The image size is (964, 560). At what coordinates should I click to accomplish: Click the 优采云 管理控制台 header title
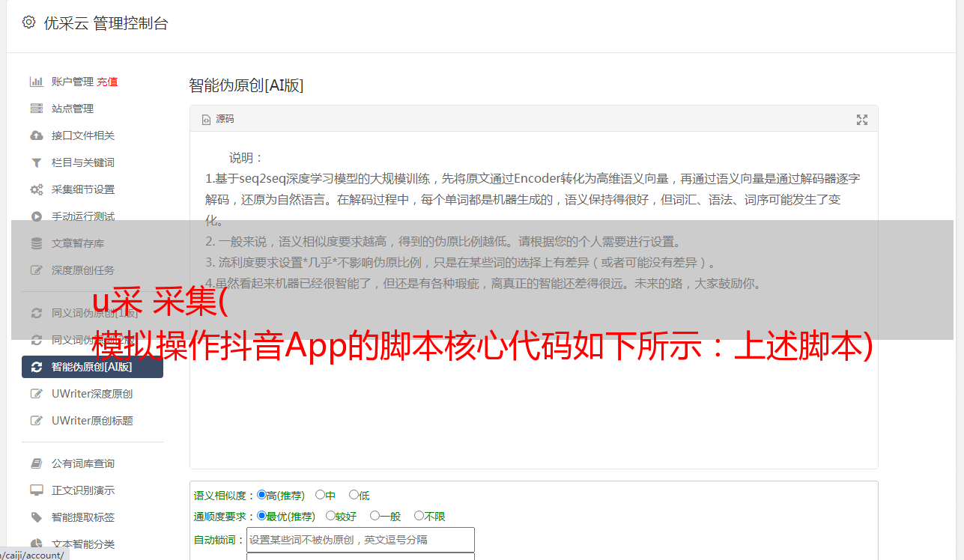point(106,23)
